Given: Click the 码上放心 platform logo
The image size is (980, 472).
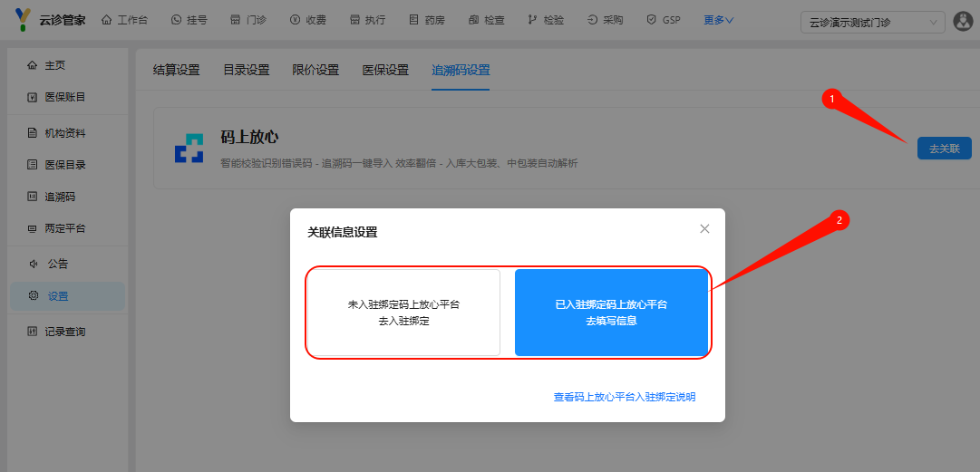Looking at the screenshot, I should [189, 149].
